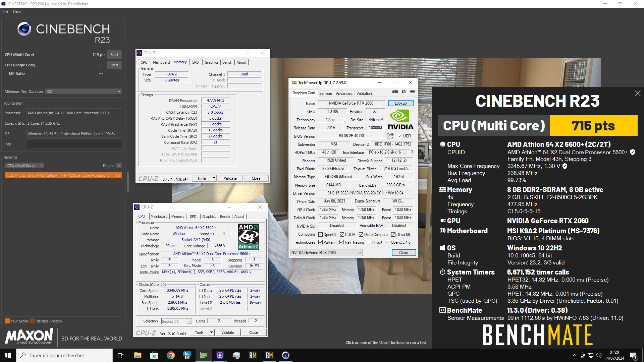644x362 pixels.
Task: Open the notification center icon
Action: (x=633, y=355)
